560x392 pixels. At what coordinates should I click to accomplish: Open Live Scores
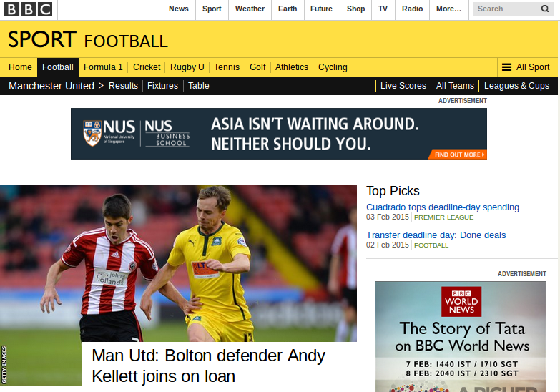pyautogui.click(x=403, y=86)
